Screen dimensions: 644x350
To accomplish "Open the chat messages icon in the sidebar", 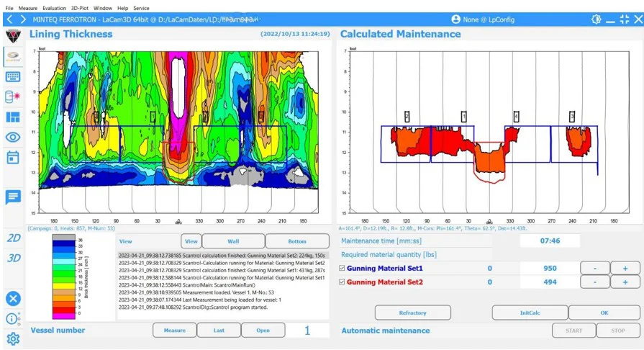I will (x=13, y=197).
